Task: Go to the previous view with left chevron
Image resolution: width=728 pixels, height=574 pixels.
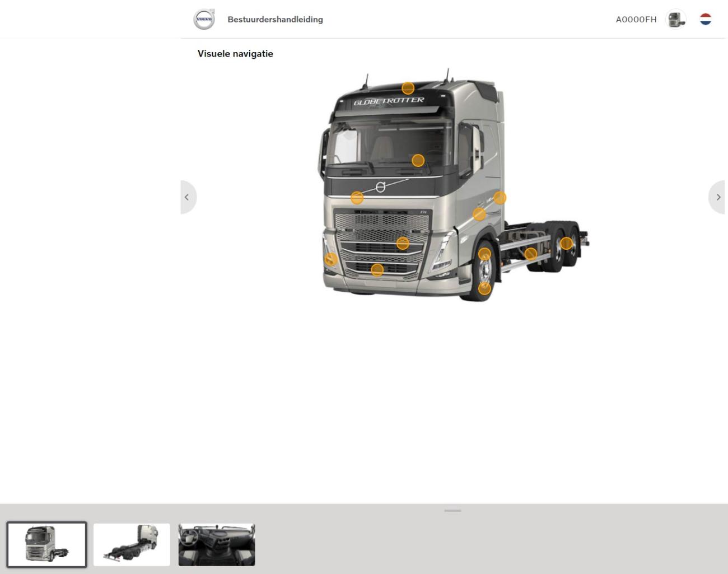Action: 188,197
